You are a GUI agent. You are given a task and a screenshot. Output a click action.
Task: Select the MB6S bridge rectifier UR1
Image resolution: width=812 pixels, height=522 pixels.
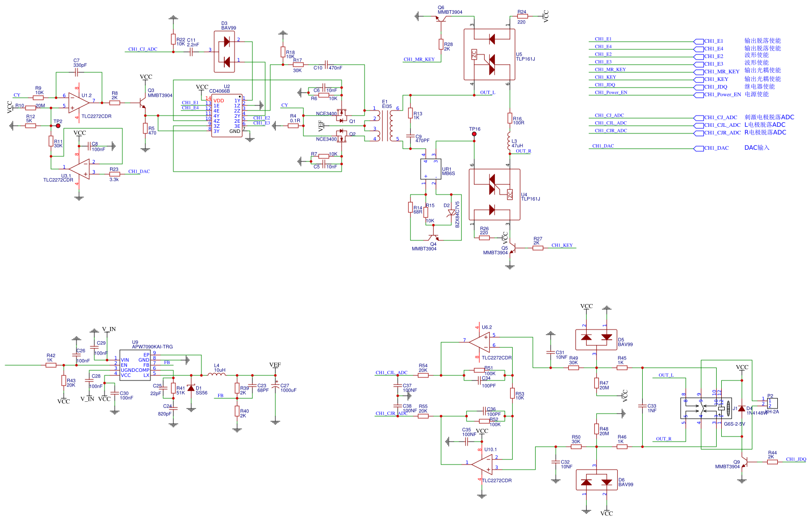tap(431, 169)
